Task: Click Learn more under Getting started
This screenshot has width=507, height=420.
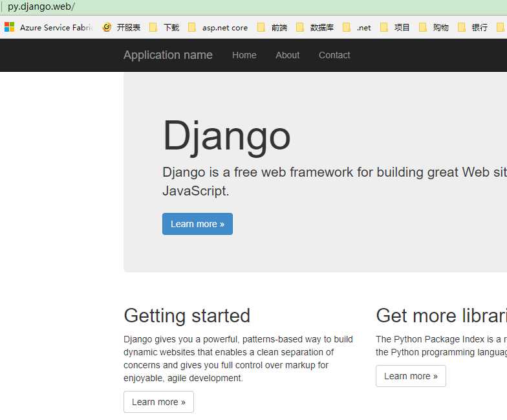Action: [x=159, y=402]
